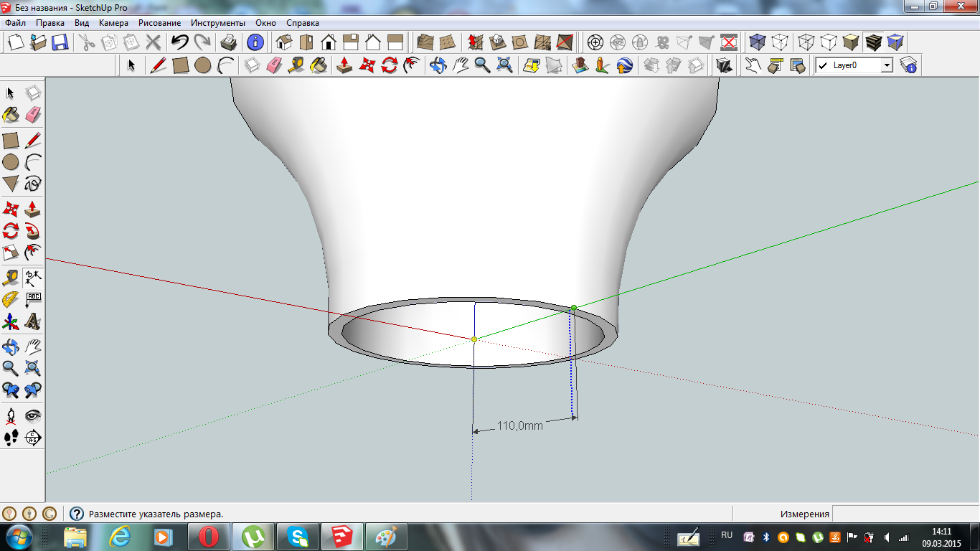Select the Protractor tool
Viewport: 980px width, 551px height.
coord(11,299)
